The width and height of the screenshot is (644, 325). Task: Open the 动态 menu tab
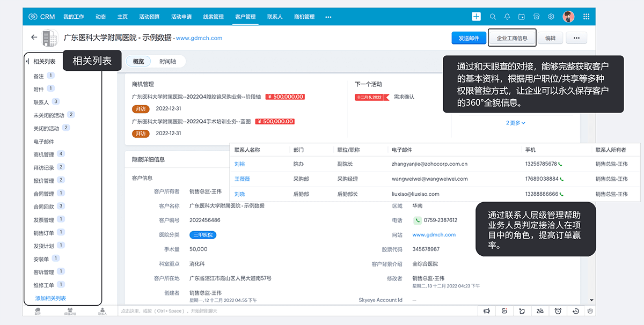(100, 17)
